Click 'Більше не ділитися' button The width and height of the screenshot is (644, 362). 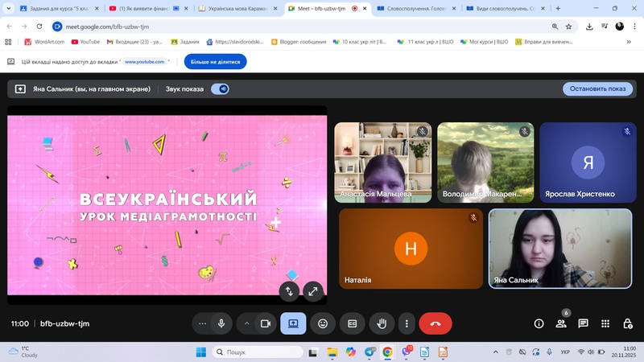pos(215,62)
